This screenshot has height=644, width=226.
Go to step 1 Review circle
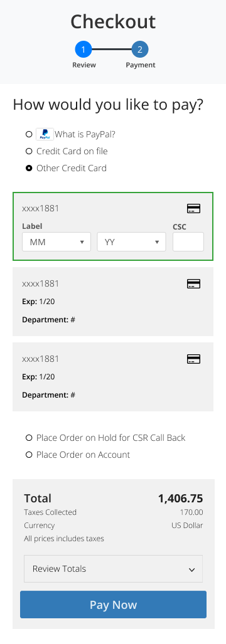point(83,50)
